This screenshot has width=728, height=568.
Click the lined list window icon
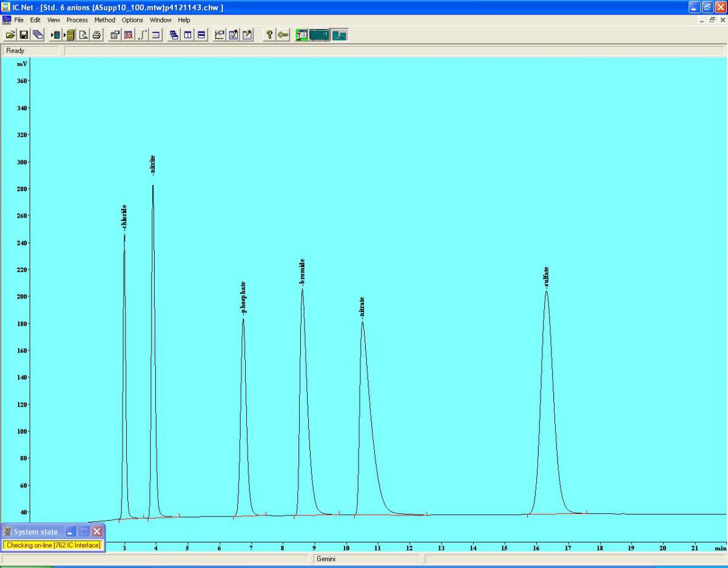[155, 35]
